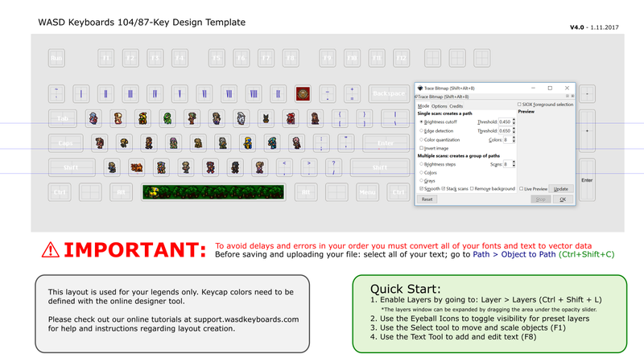The image size is (644, 362).
Task: Select the Tab key legend
Action: 63,118
